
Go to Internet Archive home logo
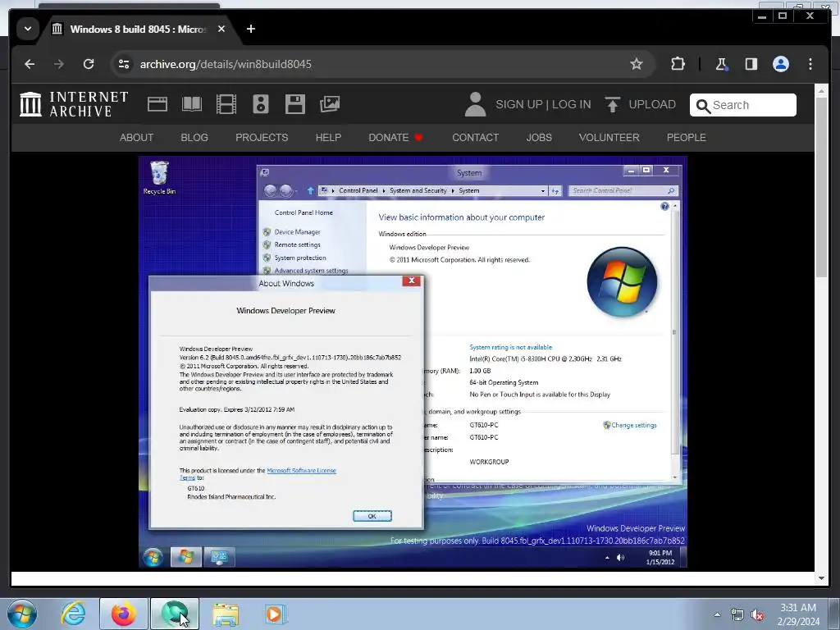[74, 104]
